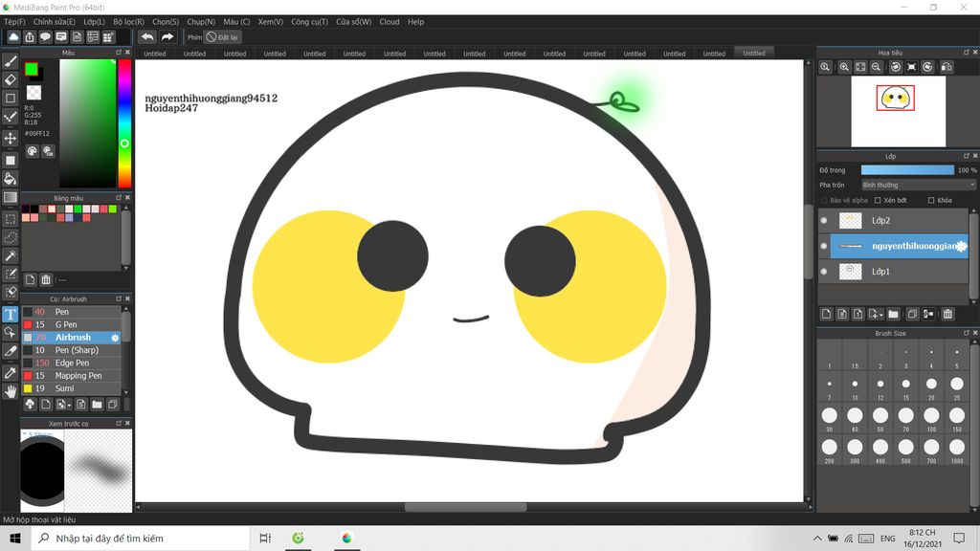This screenshot has height=551, width=980.
Task: Select the Dot brush tool
Action: (x=10, y=116)
